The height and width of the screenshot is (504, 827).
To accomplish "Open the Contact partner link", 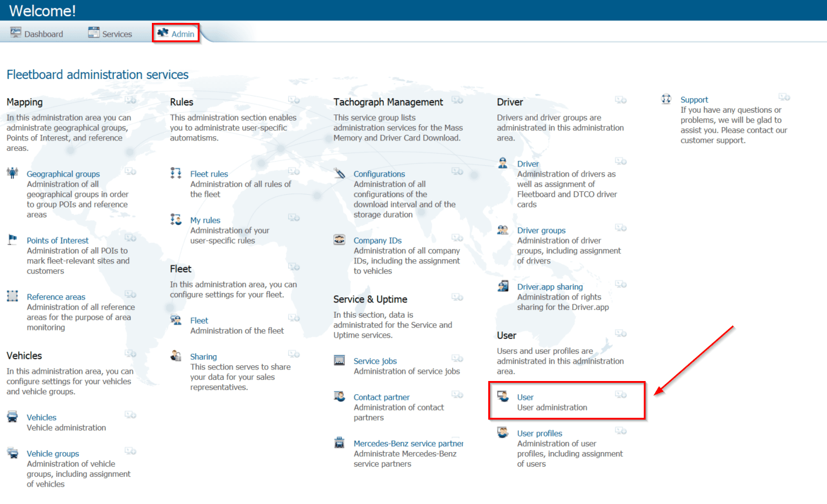I will point(382,397).
